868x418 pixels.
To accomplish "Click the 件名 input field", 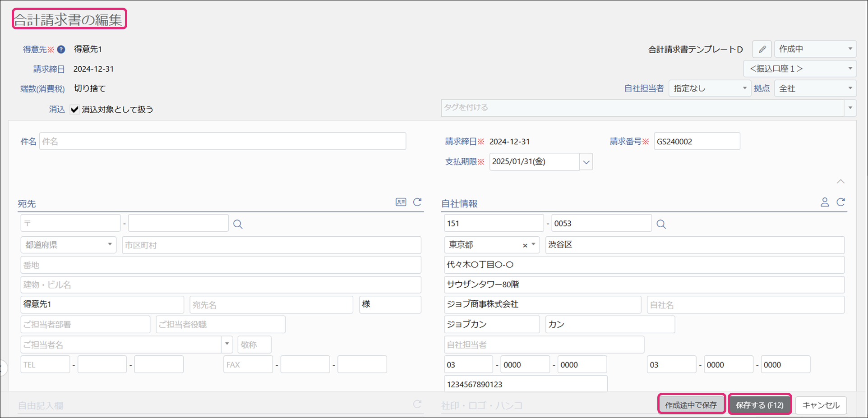I will click(x=222, y=142).
